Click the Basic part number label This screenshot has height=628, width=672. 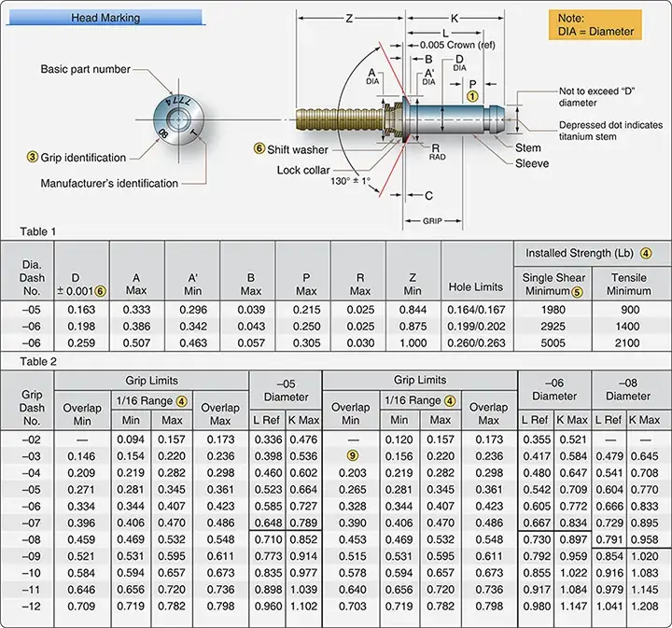85,69
